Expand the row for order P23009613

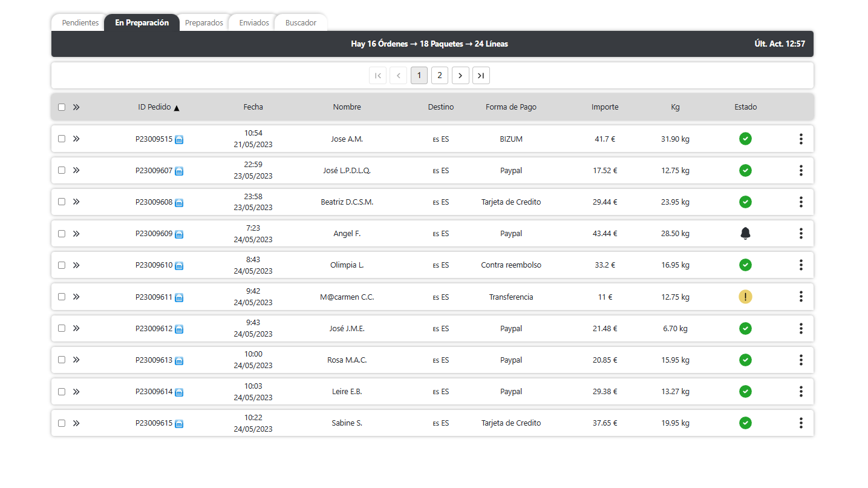point(76,360)
